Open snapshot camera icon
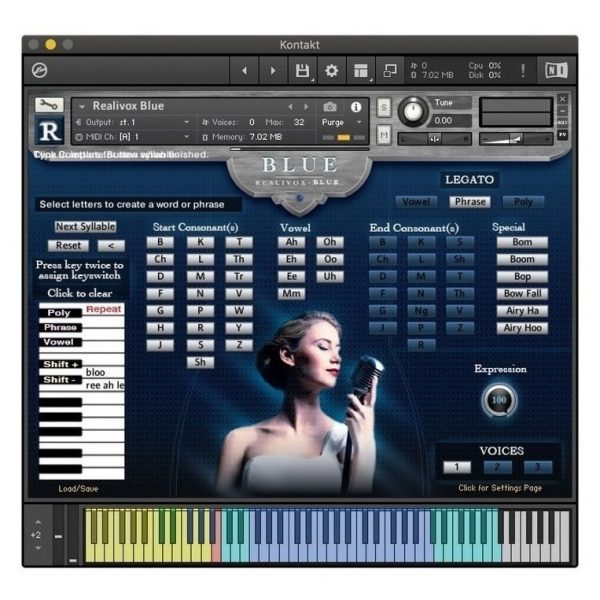The width and height of the screenshot is (600, 600). (x=330, y=107)
